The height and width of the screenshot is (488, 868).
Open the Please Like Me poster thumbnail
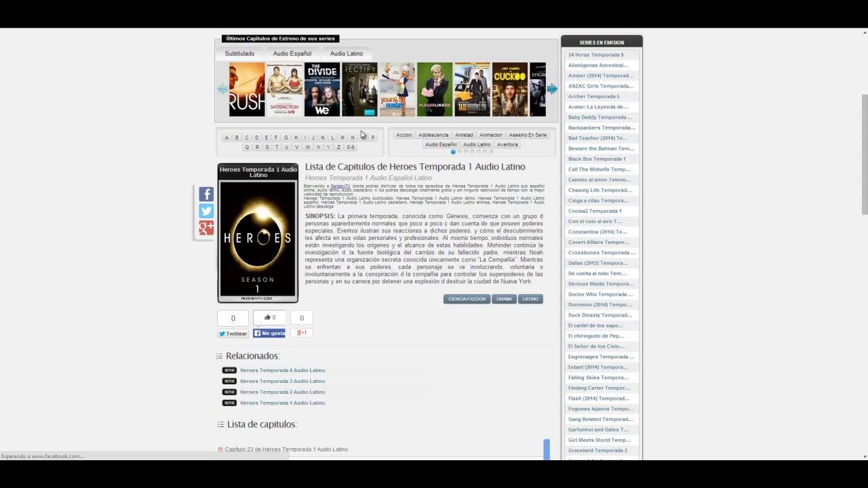click(435, 89)
